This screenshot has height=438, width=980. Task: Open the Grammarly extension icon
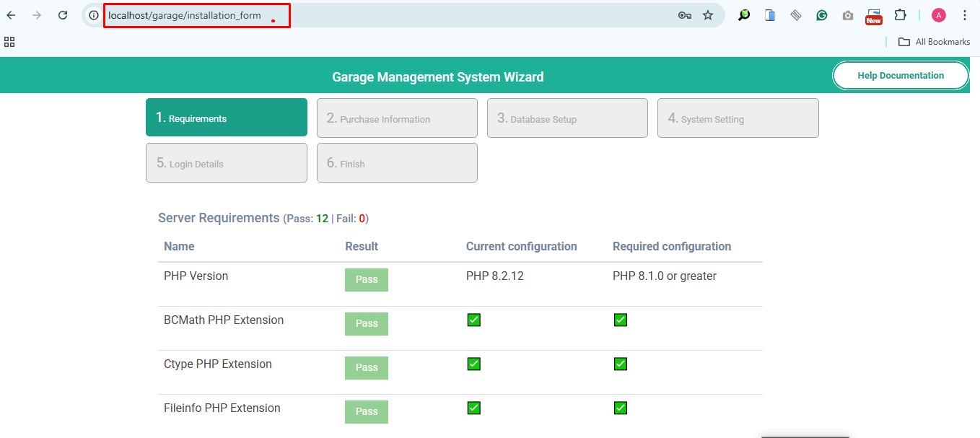point(822,15)
